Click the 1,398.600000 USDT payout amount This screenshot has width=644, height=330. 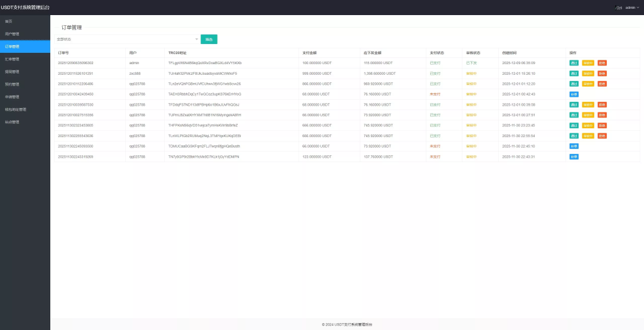(379, 74)
